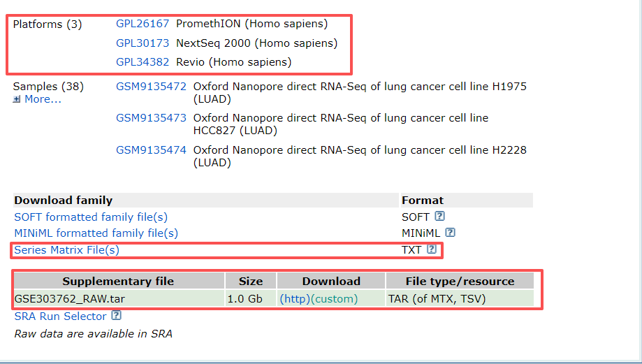The image size is (642, 364).
Task: Open the GPL34382 platform link
Action: (142, 61)
